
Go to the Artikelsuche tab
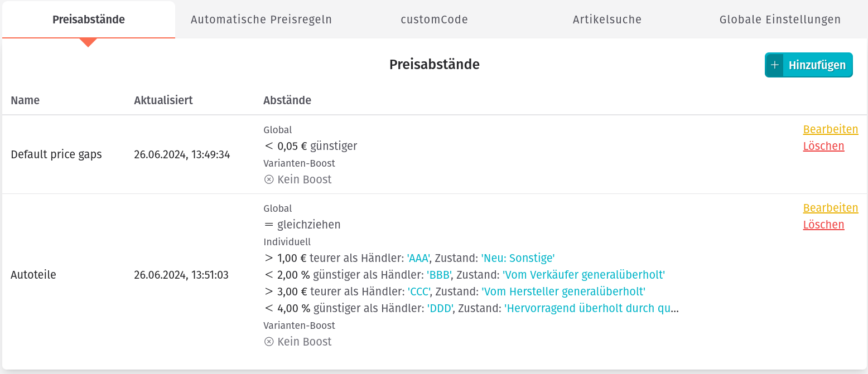[607, 20]
